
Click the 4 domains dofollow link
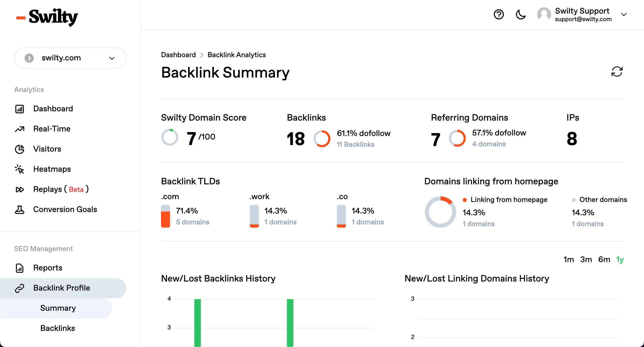(489, 144)
